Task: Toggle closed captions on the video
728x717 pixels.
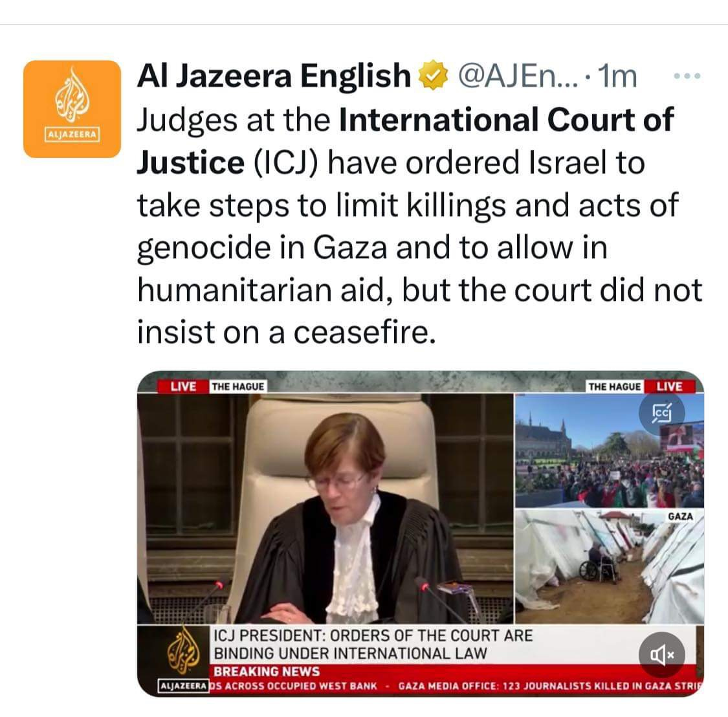Action: (x=661, y=413)
